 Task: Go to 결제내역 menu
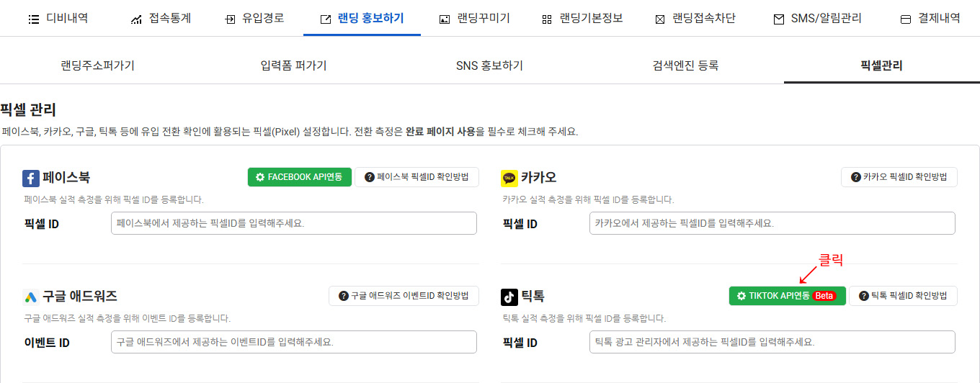pos(930,18)
